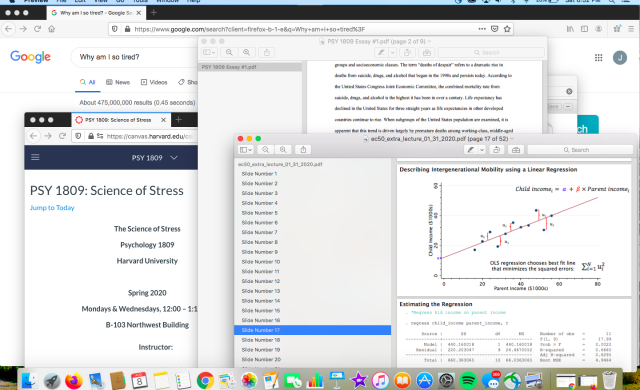Go back in Canvas browser window
This screenshot has height=390, width=640.
(33, 136)
